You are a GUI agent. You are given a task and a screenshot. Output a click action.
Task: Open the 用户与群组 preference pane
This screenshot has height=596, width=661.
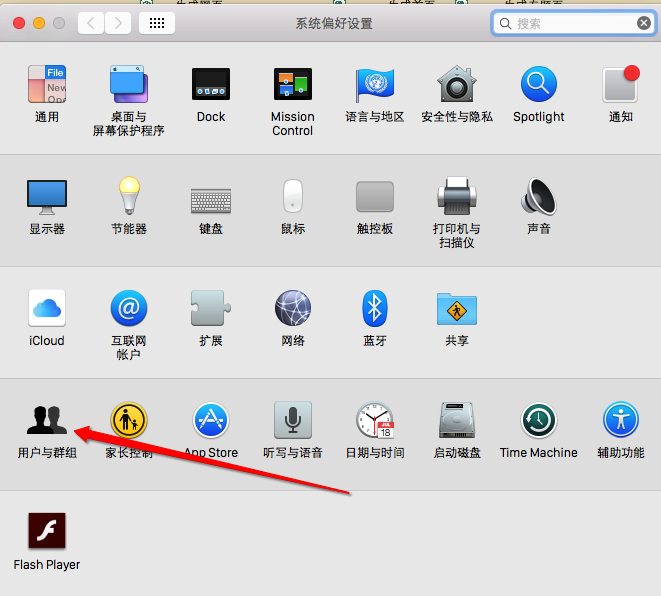pyautogui.click(x=47, y=421)
